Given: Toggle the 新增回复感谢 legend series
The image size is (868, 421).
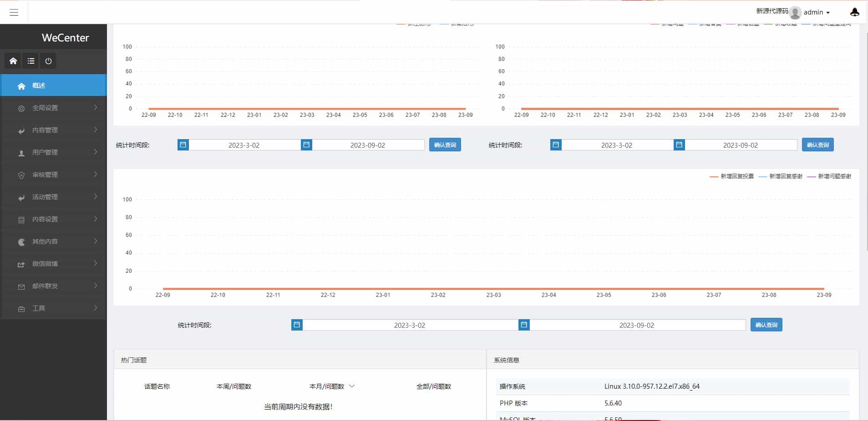Looking at the screenshot, I should (780, 176).
